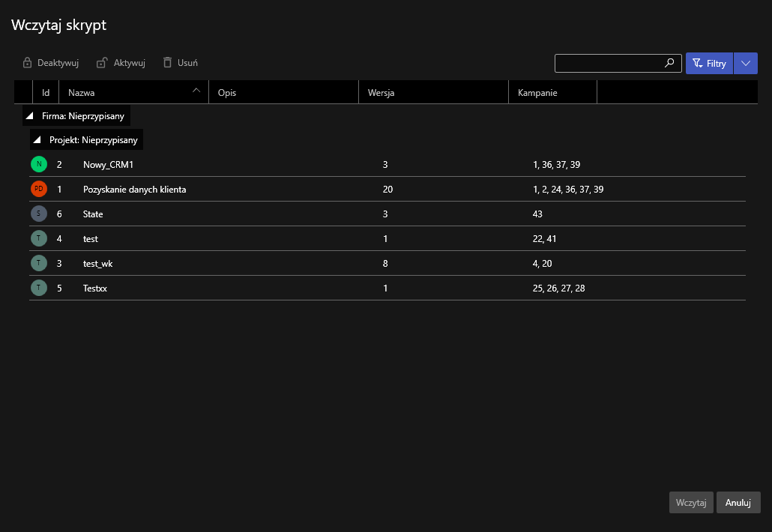
Task: Open the dropdown arrow beside Filtry
Action: [x=746, y=64]
